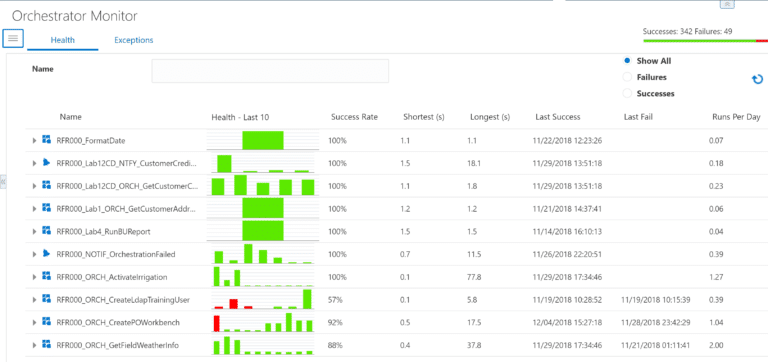Screen dimensions: 768x362
Task: Expand the RFR000_Lab4_RunBUReport row
Action: click(34, 232)
